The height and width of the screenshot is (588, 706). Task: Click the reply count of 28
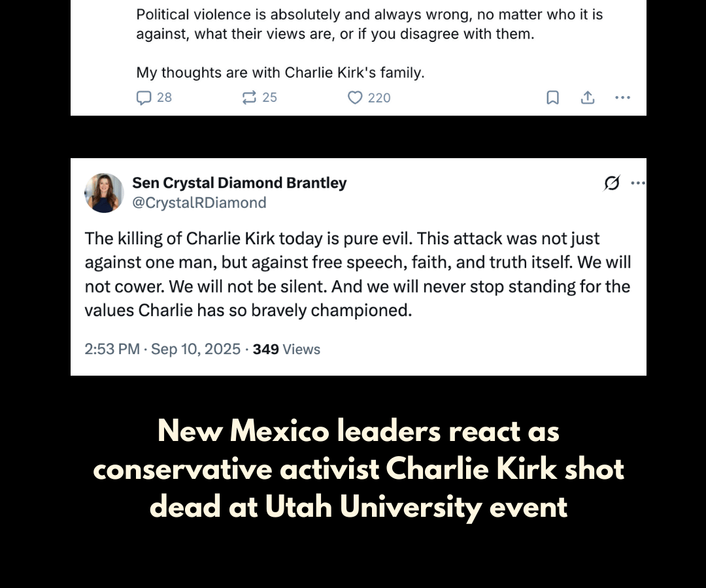(164, 97)
